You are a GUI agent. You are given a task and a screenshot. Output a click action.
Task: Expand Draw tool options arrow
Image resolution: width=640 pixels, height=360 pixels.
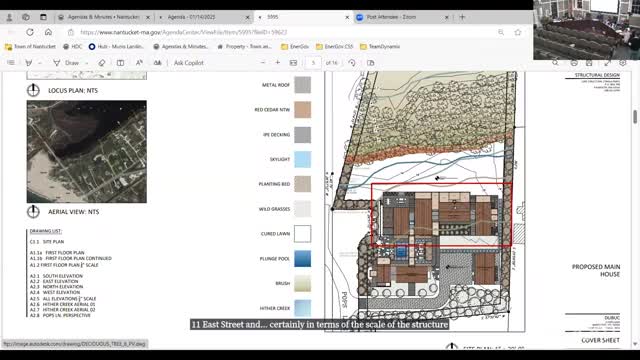(x=87, y=63)
